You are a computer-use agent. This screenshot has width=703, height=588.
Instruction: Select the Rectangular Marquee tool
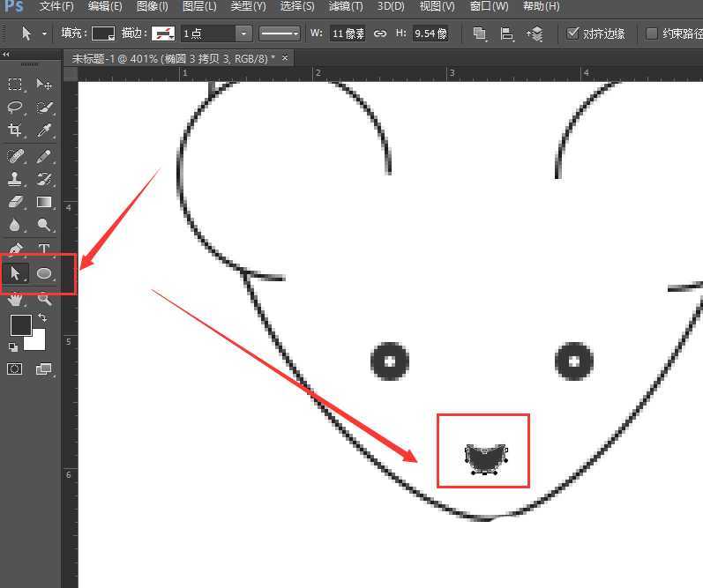click(15, 85)
